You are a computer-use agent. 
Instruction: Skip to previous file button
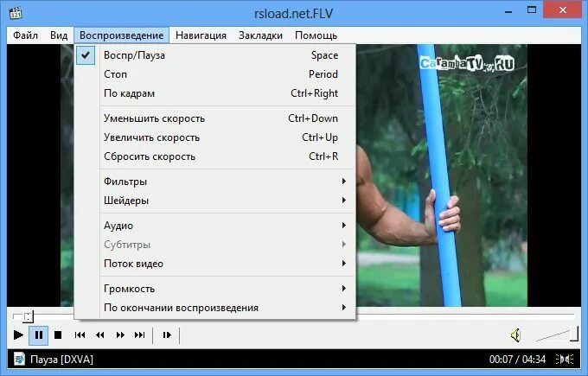coord(80,335)
